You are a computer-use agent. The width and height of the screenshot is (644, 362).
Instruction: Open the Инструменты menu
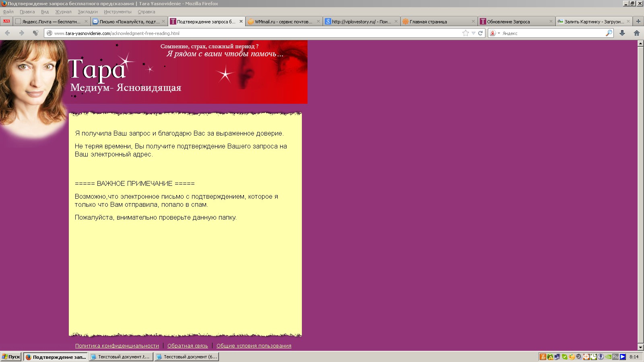[x=118, y=12]
